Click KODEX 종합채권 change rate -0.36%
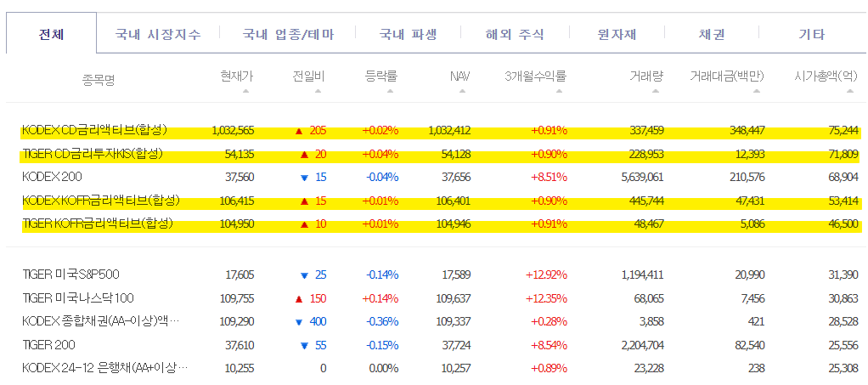Screen dimensions: 868x385 382,322
